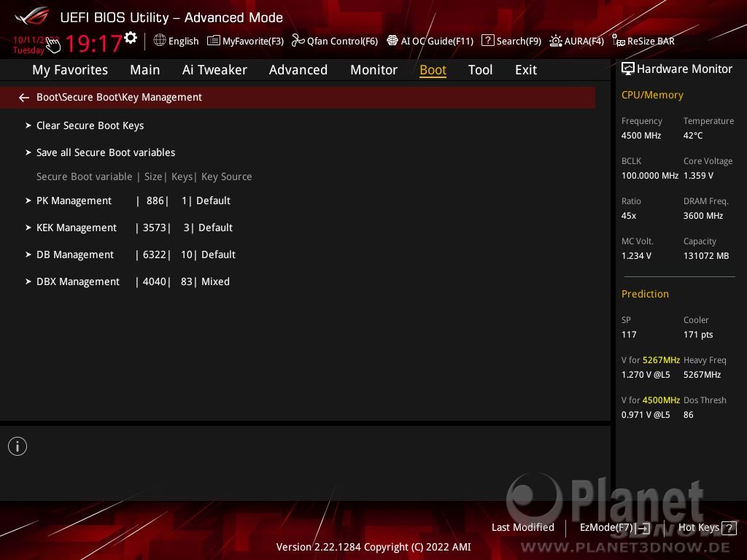Click the 42°C temperature value
Screen dimensions: 747x560
point(693,136)
